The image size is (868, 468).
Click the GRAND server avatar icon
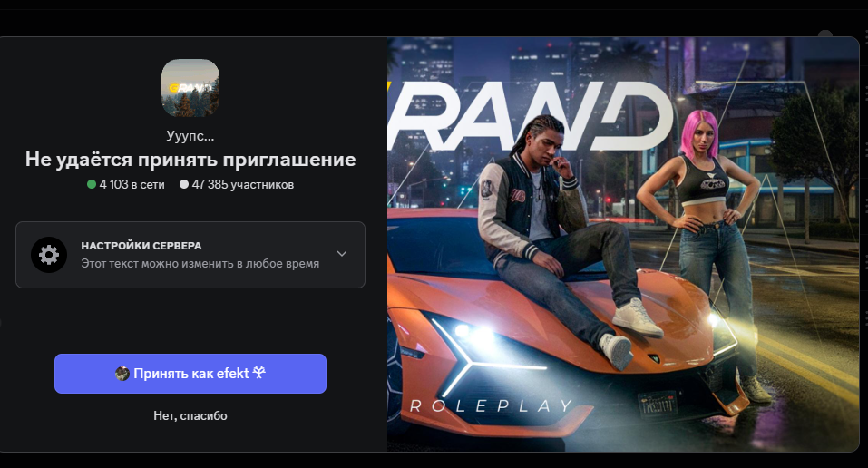[190, 88]
